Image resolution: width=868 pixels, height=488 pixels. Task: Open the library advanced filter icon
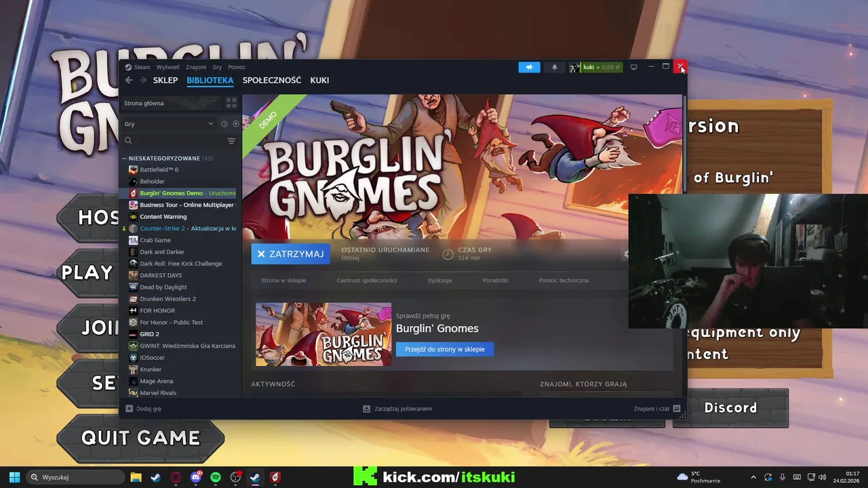tap(231, 140)
